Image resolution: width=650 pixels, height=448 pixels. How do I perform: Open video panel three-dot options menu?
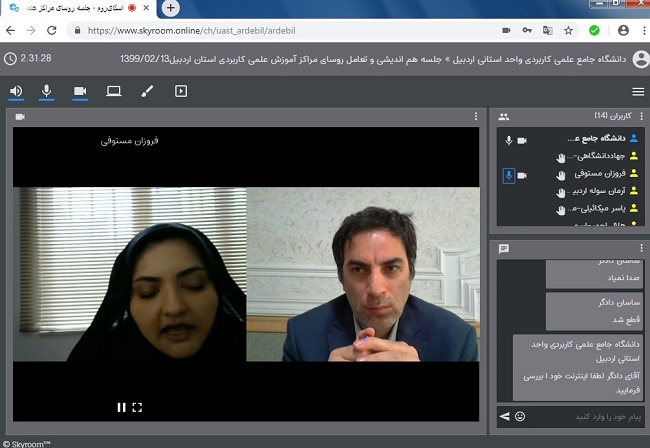click(x=475, y=117)
